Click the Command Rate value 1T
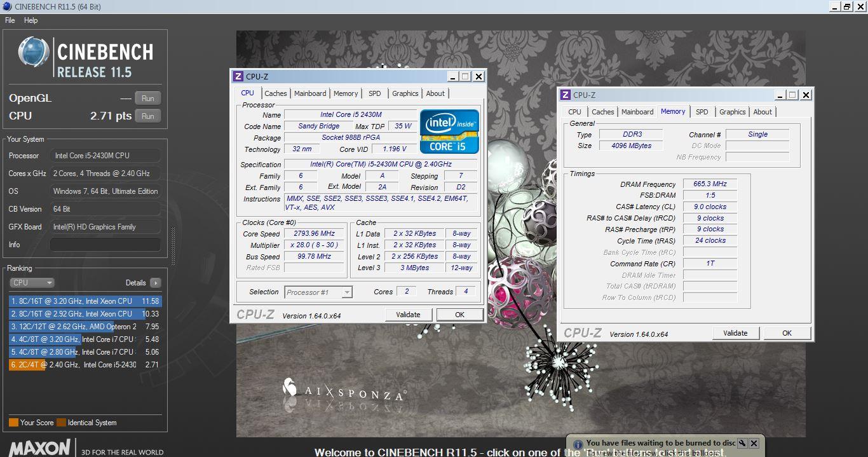This screenshot has width=868, height=457. click(710, 264)
